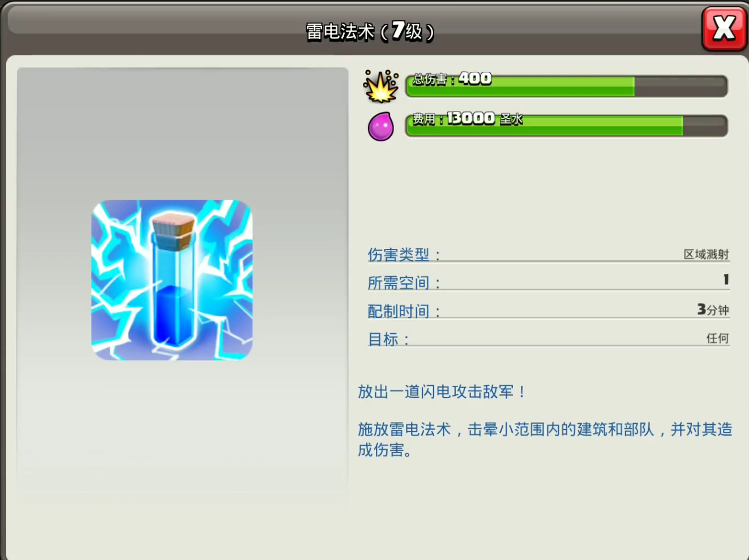Click the 任何 target value
This screenshot has height=560, width=749.
717,338
